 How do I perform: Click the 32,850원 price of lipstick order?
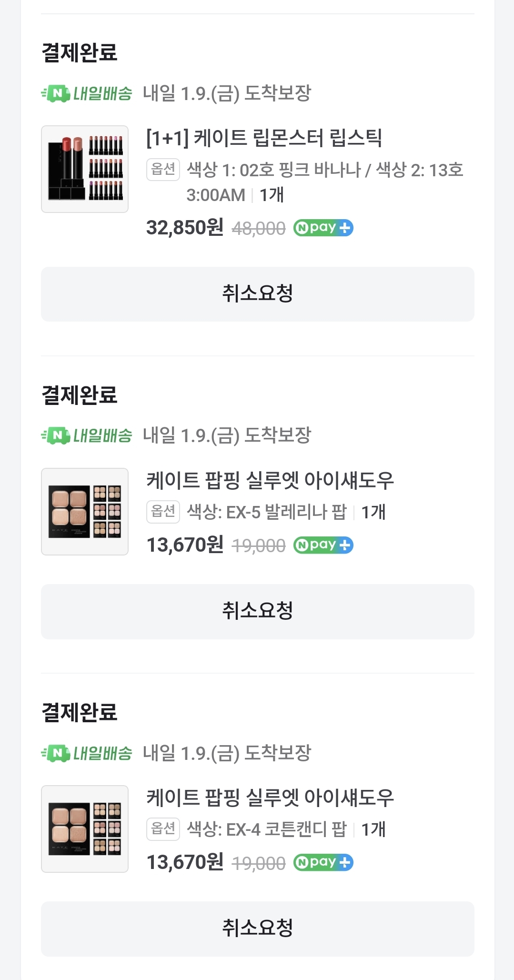(x=185, y=228)
